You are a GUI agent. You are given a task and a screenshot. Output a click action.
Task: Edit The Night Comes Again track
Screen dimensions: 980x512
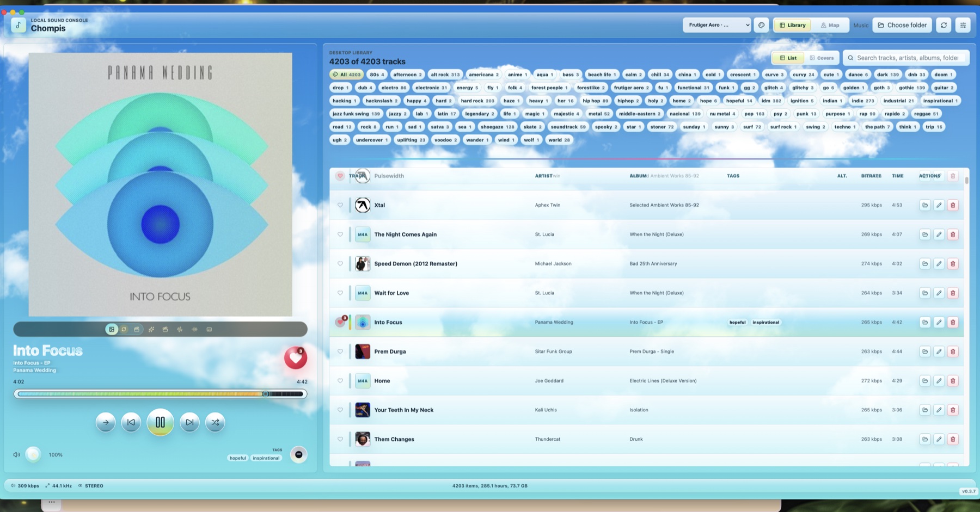tap(939, 235)
